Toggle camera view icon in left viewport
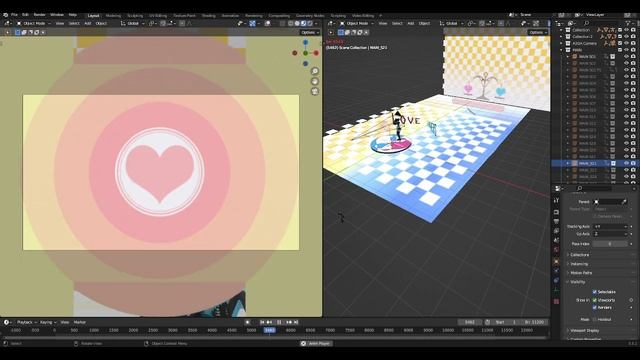This screenshot has height=360, width=640. coord(315,91)
